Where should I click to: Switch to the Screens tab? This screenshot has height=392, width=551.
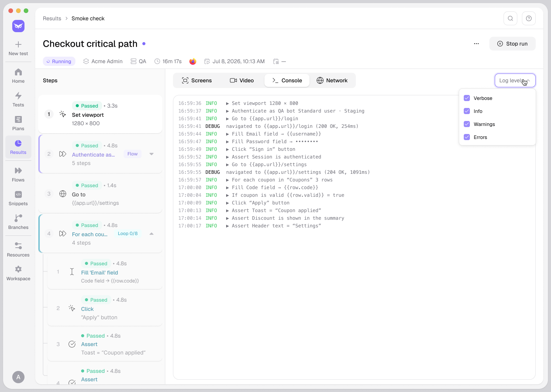(x=197, y=80)
